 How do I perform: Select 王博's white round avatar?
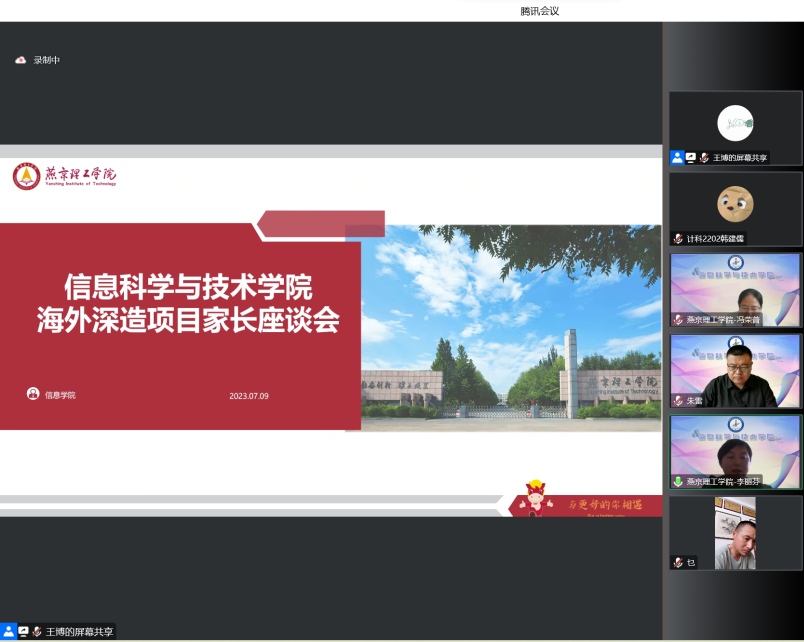tap(735, 123)
